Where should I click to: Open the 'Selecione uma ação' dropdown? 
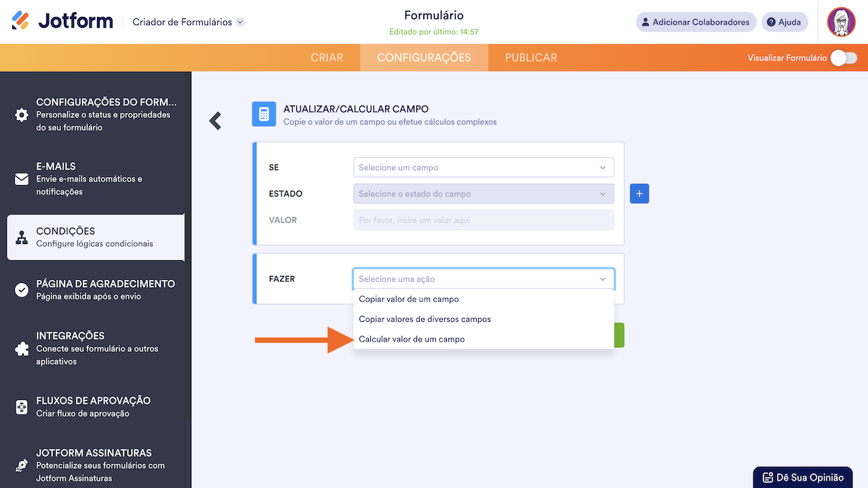coord(483,279)
